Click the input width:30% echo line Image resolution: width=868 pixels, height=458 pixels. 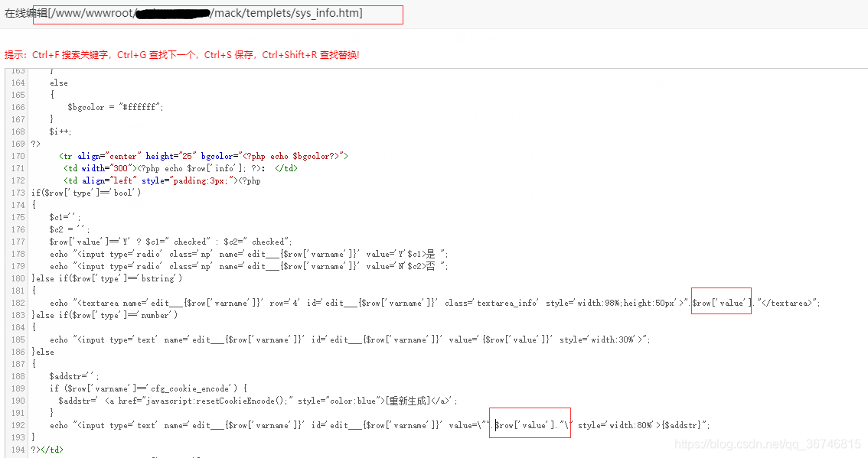click(350, 339)
